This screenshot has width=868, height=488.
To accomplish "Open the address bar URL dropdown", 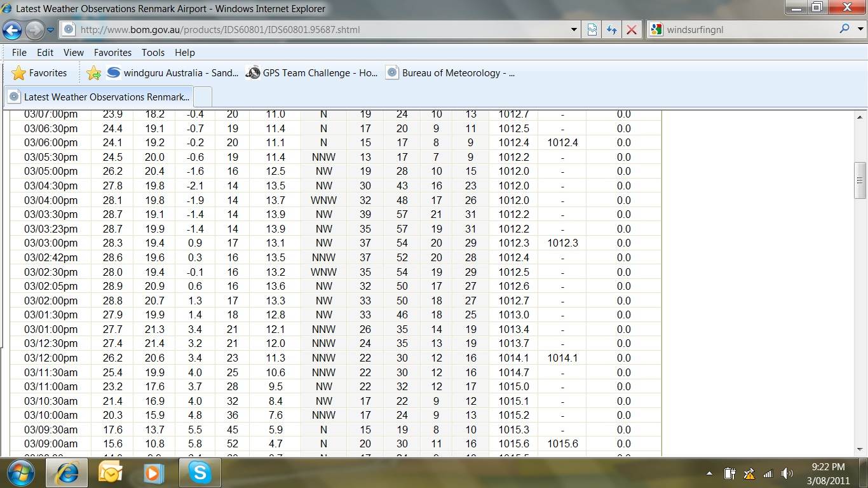I will click(x=574, y=29).
